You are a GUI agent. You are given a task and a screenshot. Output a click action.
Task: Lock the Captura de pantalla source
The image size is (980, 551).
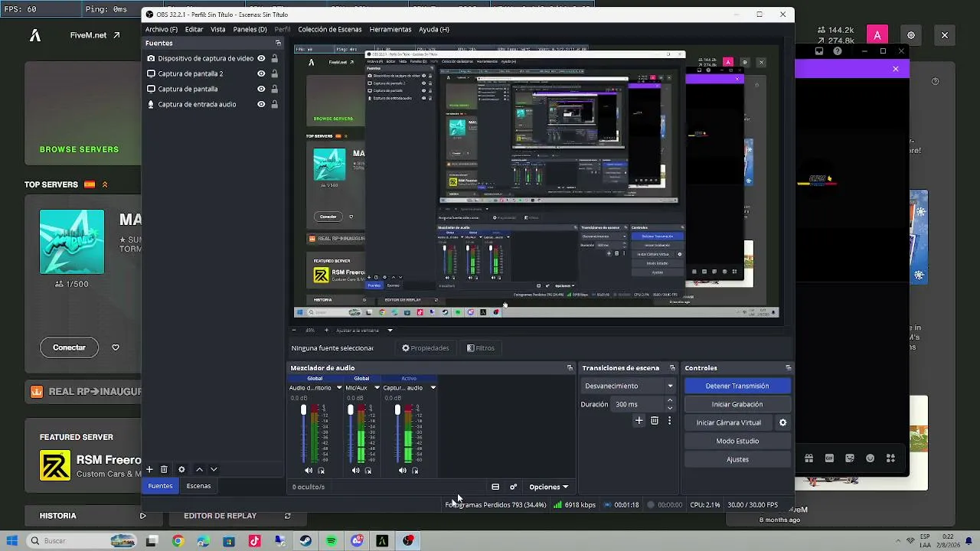coord(274,89)
